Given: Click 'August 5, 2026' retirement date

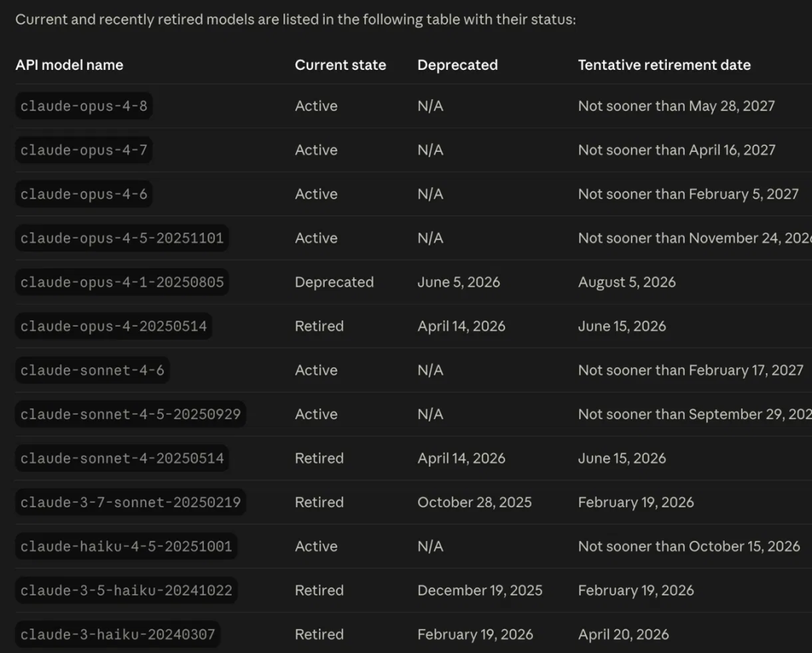Looking at the screenshot, I should coord(626,282).
